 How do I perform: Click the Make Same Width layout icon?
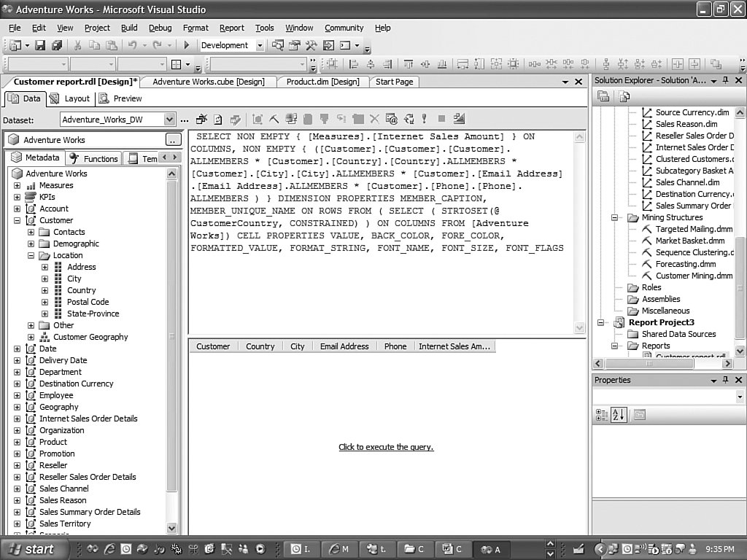pyautogui.click(x=462, y=64)
